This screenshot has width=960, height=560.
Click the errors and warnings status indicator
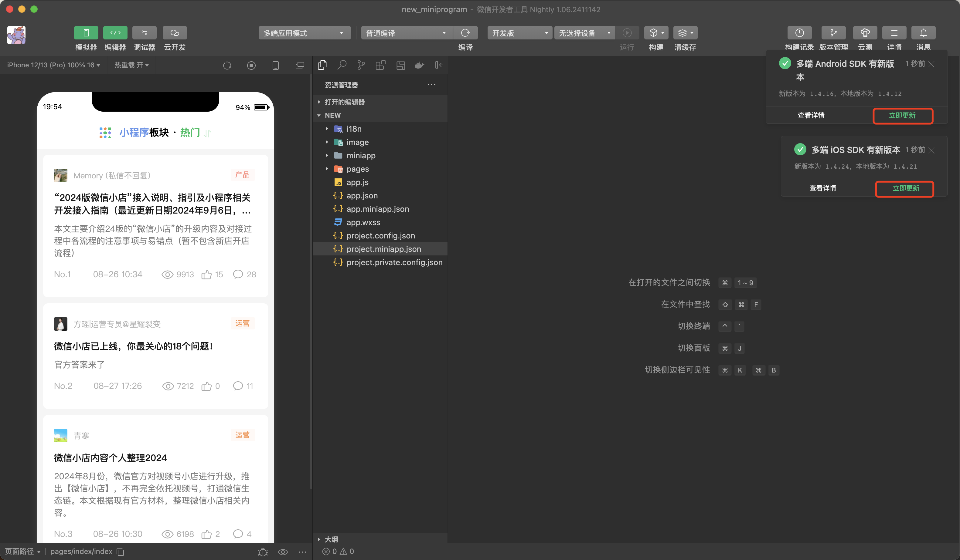tap(338, 551)
